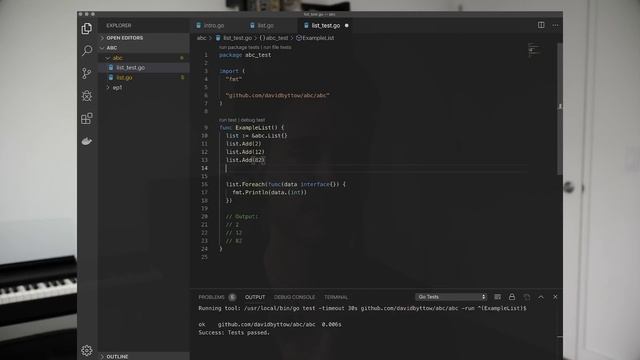This screenshot has height=360, width=640.
Task: Click the Problems count badge
Action: [232, 297]
